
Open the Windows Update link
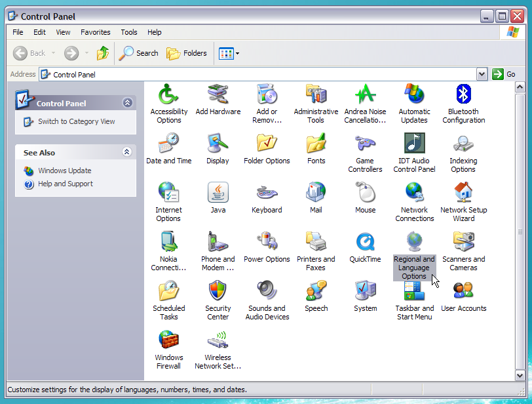click(64, 171)
